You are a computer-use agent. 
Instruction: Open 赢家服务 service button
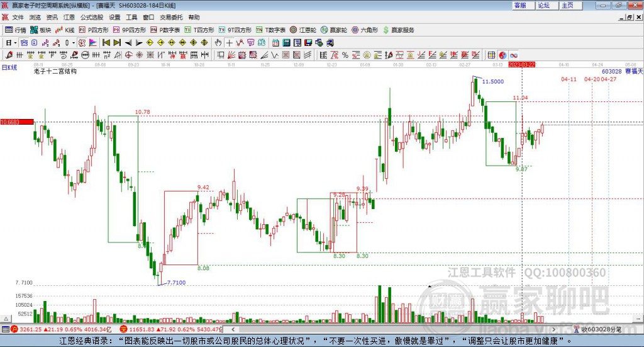pos(398,30)
